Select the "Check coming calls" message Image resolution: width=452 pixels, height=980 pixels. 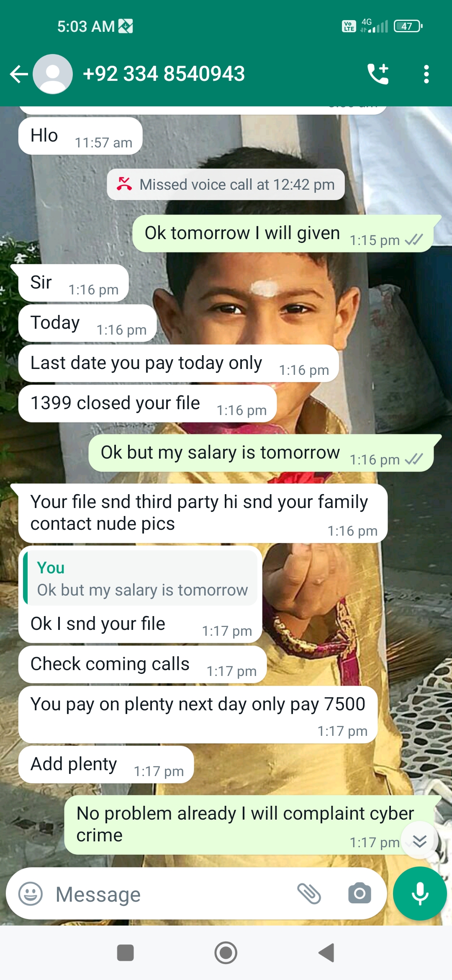[143, 665]
